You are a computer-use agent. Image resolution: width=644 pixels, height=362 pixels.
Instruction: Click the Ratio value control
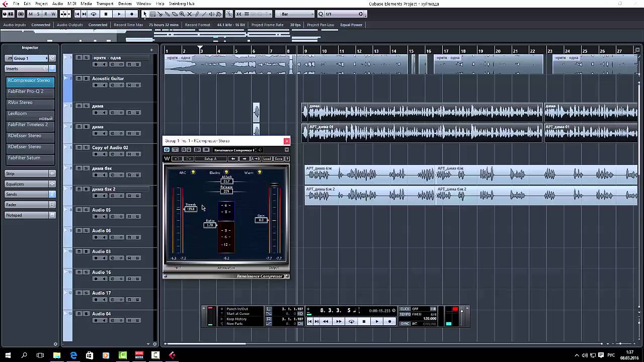[x=210, y=225]
